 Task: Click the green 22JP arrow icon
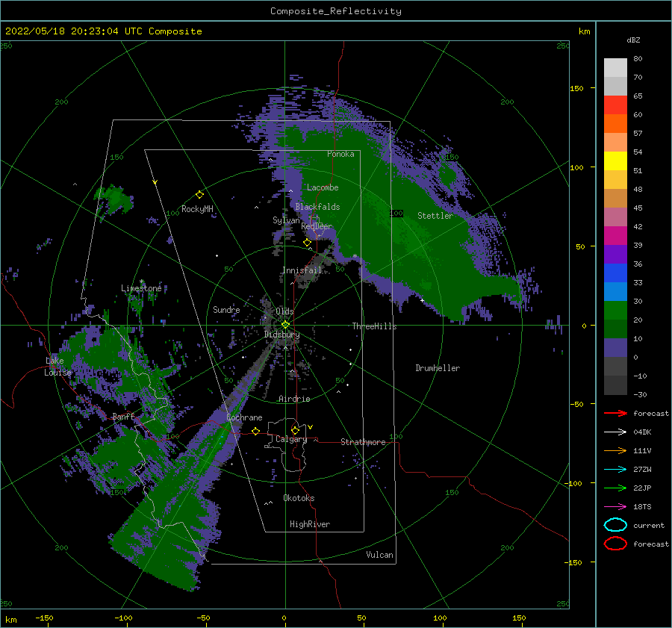point(615,488)
